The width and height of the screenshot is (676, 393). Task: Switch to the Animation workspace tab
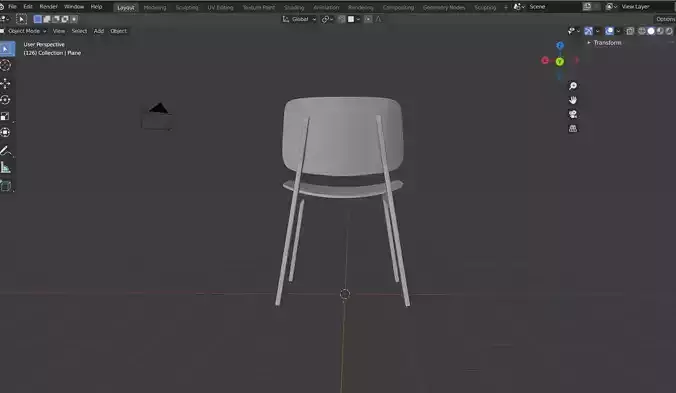(x=326, y=7)
